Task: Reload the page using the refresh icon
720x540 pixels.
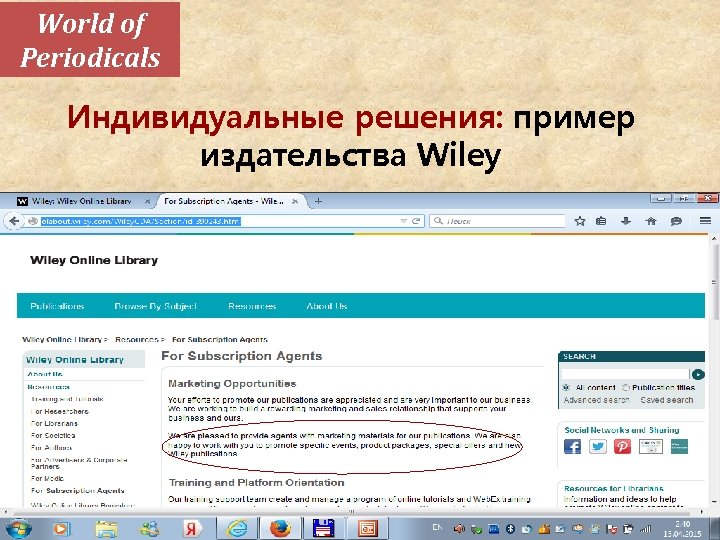Action: [x=416, y=221]
